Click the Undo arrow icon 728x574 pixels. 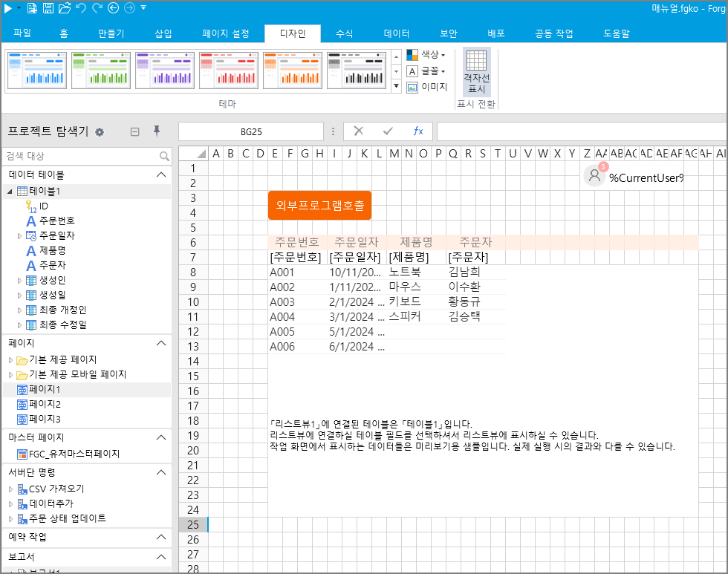(x=81, y=8)
